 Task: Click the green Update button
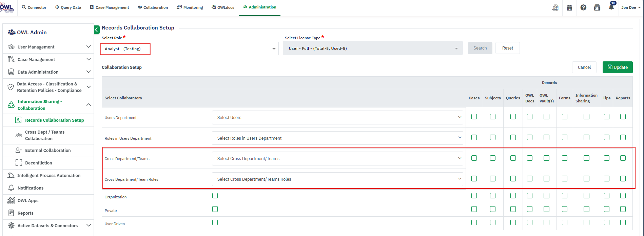point(617,67)
